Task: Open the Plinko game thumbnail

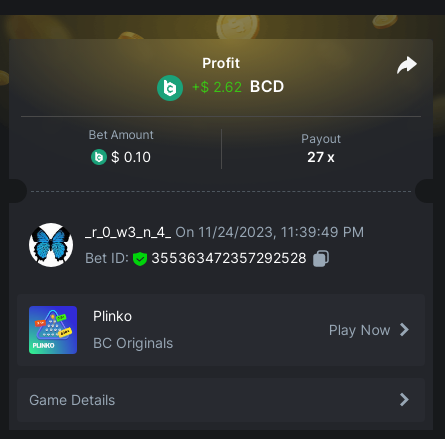Action: pos(53,330)
